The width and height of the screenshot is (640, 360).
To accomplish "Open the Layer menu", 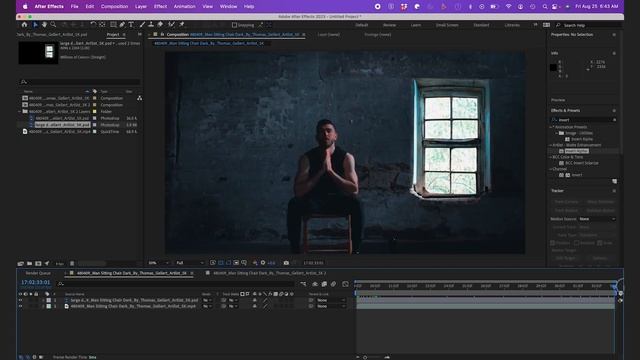I will [141, 7].
